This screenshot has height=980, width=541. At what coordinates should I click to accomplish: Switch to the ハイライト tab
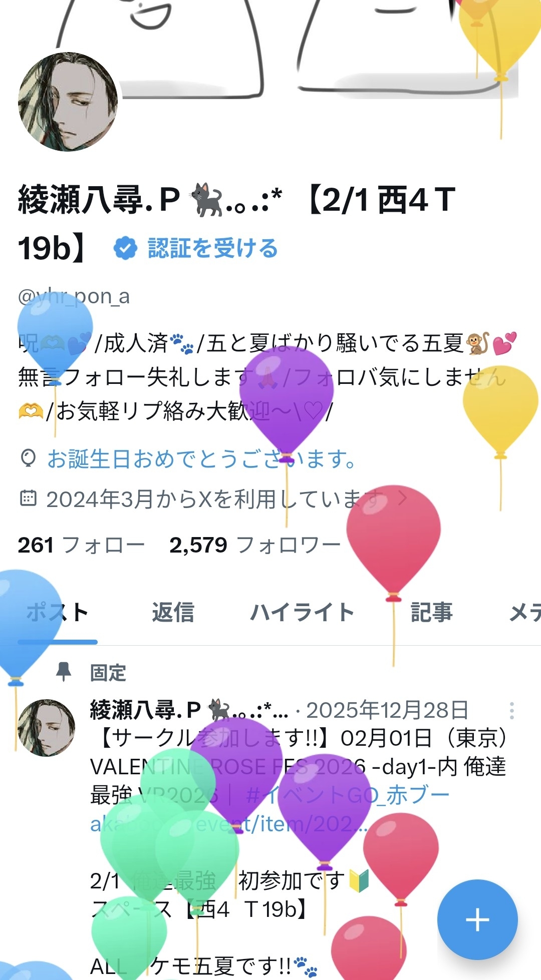[x=302, y=612]
